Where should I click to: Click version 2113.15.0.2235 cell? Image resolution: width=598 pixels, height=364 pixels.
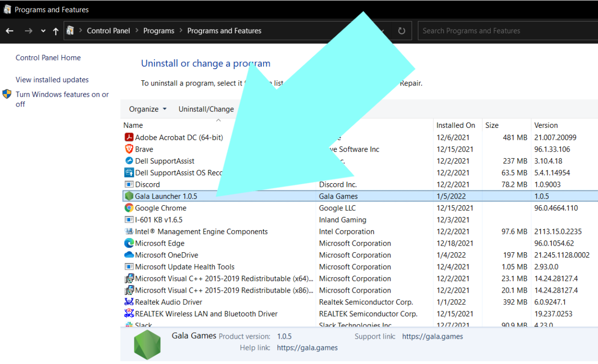tap(558, 232)
